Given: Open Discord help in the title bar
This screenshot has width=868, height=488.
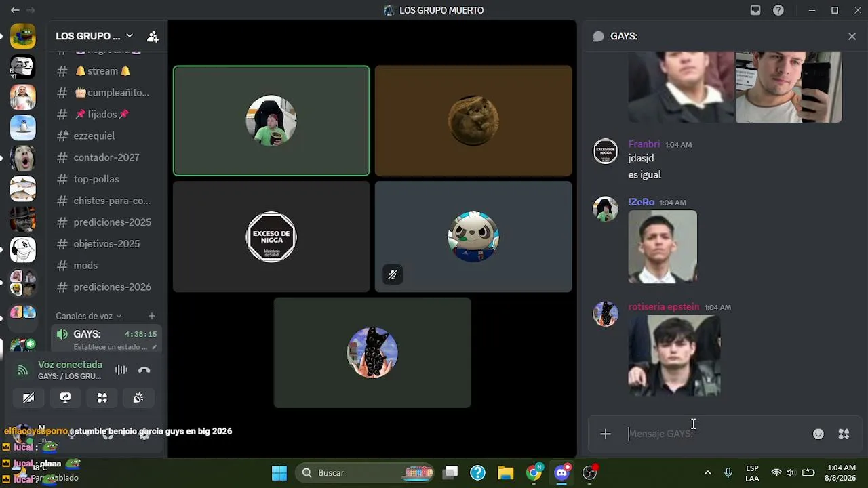Looking at the screenshot, I should (778, 10).
